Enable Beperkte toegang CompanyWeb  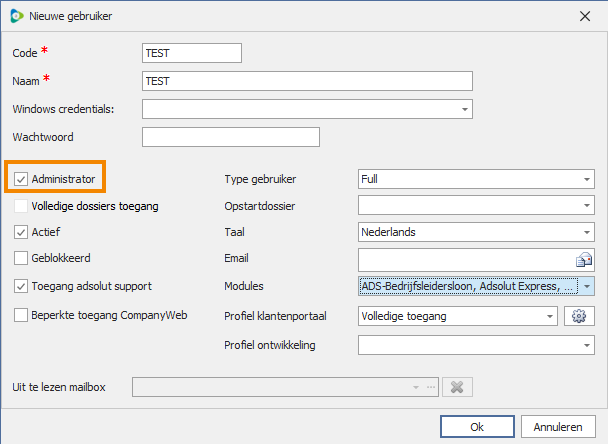click(x=22, y=315)
